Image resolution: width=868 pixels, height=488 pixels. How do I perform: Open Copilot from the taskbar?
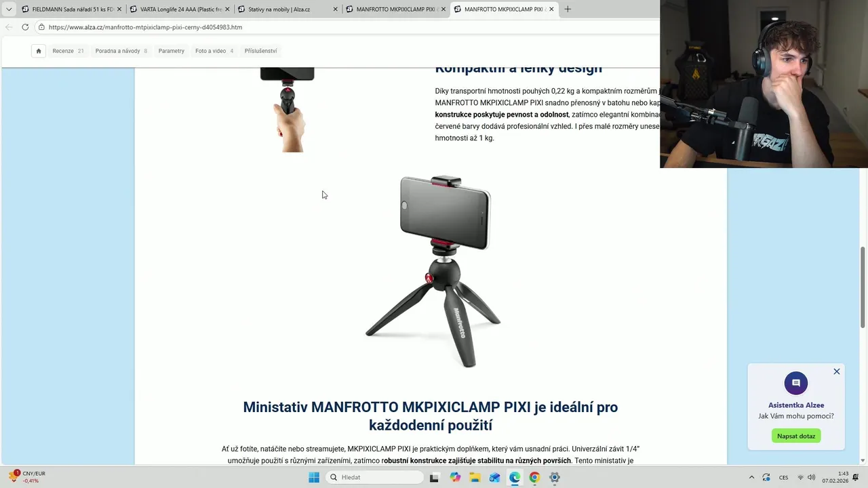[455, 477]
